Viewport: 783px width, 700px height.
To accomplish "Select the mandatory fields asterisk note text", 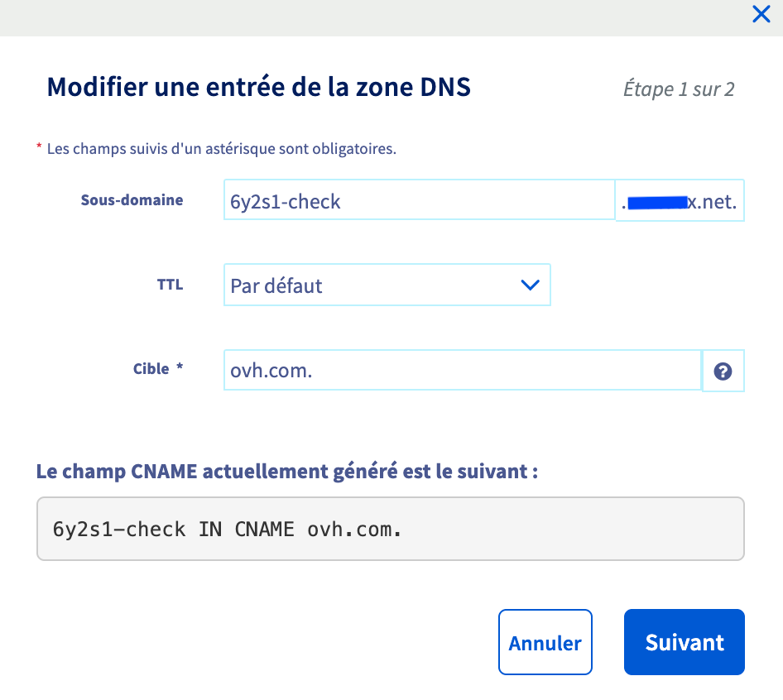I will (x=221, y=149).
